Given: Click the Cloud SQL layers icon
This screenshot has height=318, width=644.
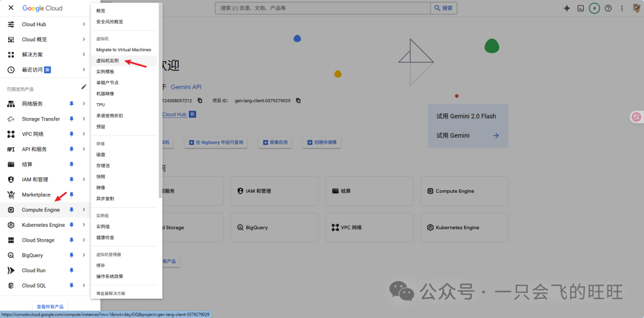Looking at the screenshot, I should click(x=11, y=286).
